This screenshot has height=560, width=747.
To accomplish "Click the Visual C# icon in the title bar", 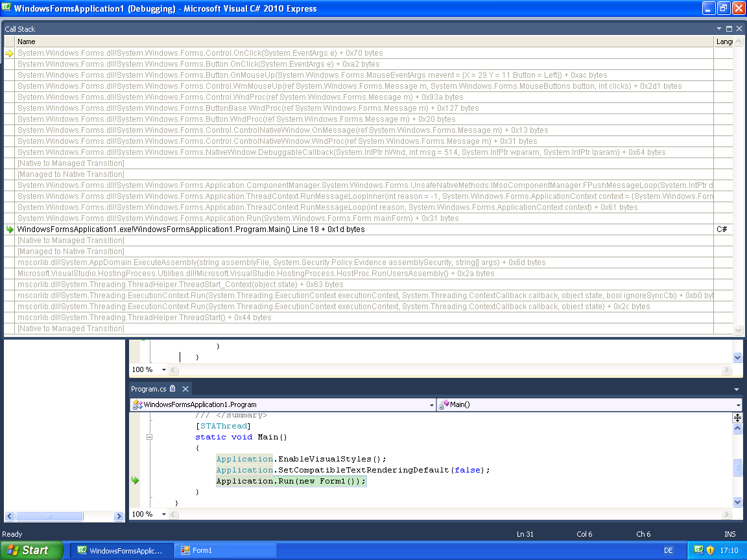I will tap(6, 8).
